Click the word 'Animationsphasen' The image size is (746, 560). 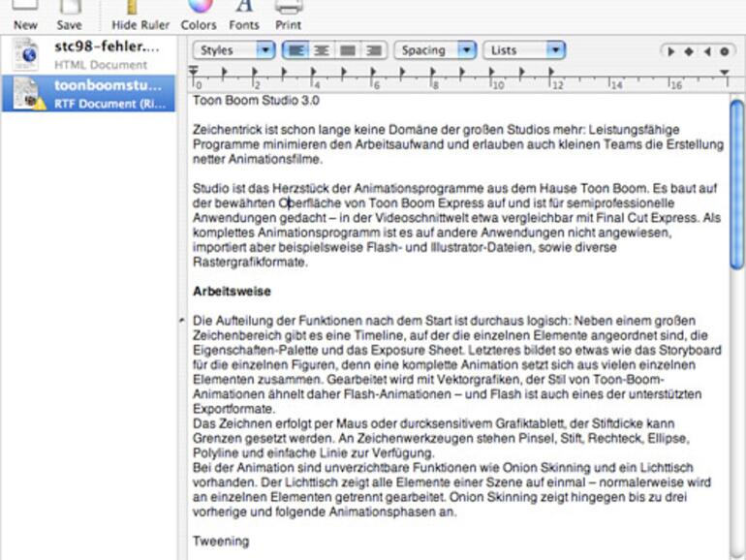(380, 512)
